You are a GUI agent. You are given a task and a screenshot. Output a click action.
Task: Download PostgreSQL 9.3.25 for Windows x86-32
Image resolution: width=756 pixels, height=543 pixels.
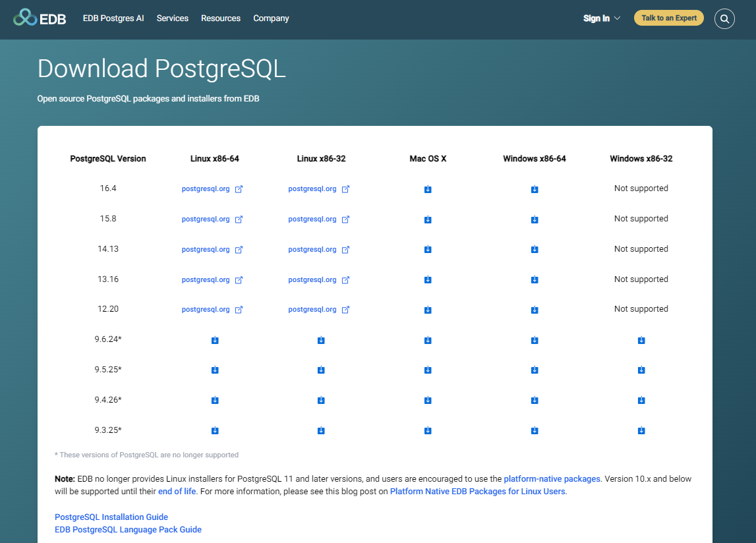click(641, 430)
